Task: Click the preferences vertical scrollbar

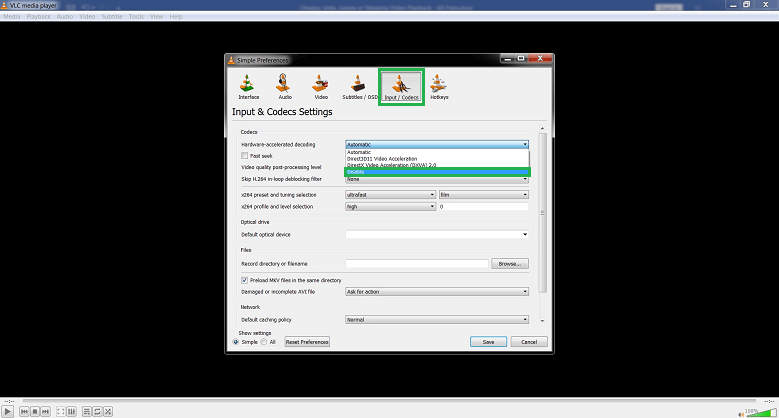Action: pyautogui.click(x=543, y=213)
